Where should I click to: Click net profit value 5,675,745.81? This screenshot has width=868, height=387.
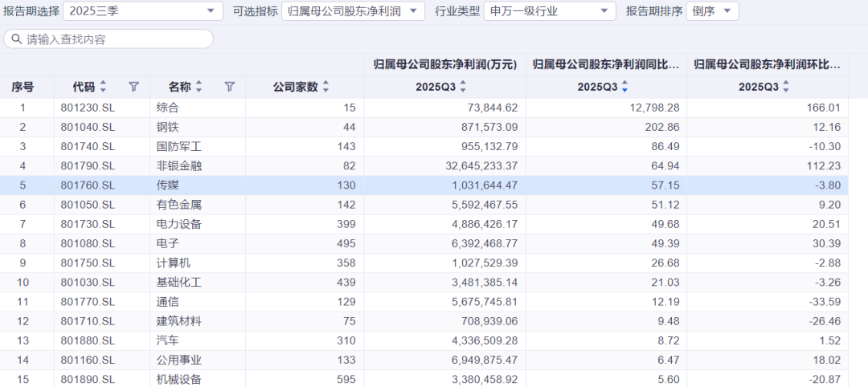pyautogui.click(x=485, y=303)
